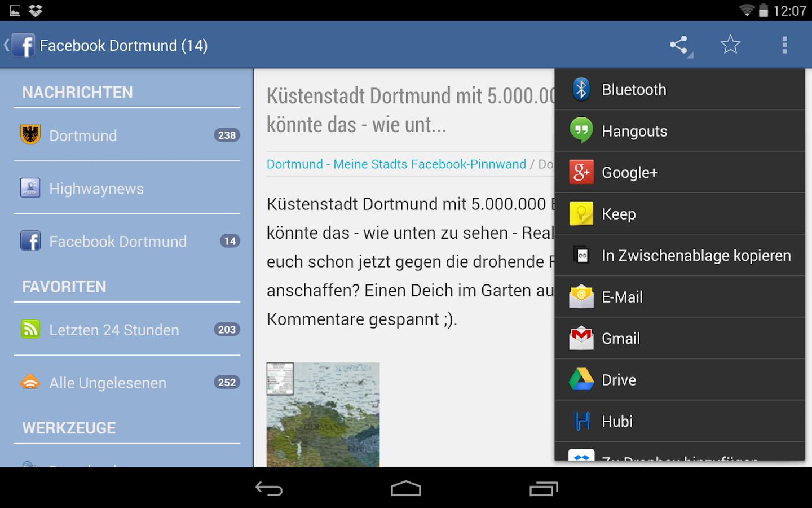This screenshot has height=508, width=812.
Task: Tap the article headline Küstenstadt Dortmund
Action: (411, 110)
